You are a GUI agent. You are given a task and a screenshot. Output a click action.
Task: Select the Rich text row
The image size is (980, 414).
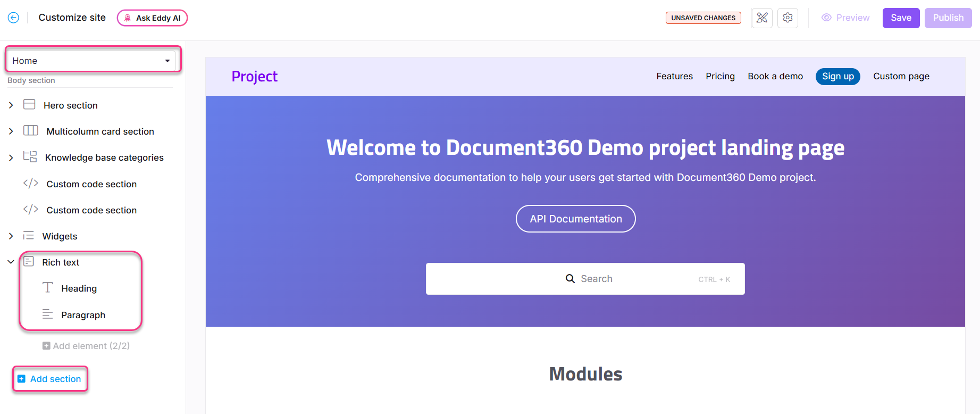coord(61,262)
